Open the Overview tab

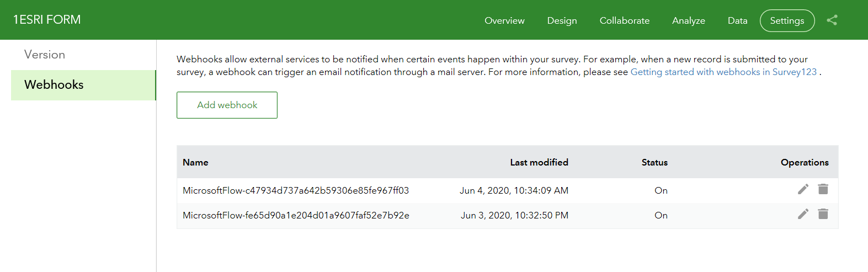tap(504, 20)
